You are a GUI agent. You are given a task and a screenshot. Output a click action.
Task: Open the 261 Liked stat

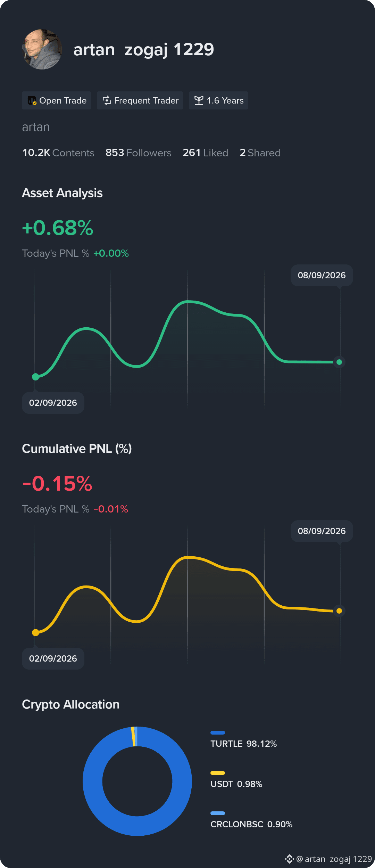click(x=206, y=153)
